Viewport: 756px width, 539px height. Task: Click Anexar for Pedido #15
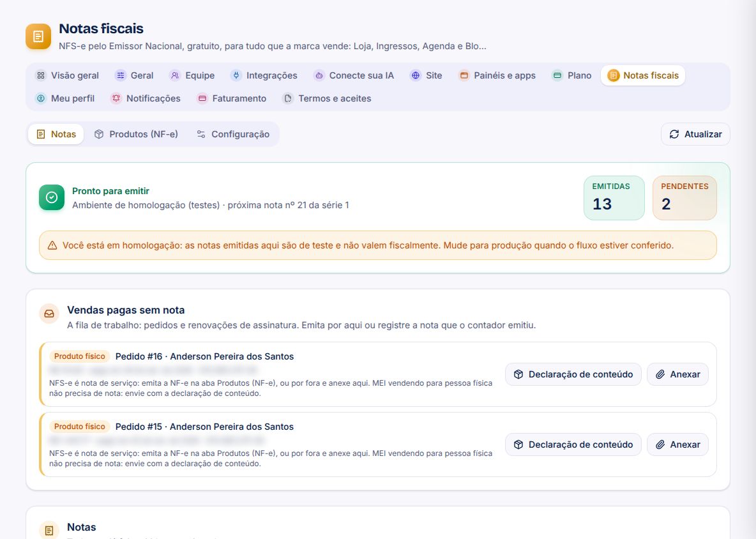pyautogui.click(x=677, y=444)
